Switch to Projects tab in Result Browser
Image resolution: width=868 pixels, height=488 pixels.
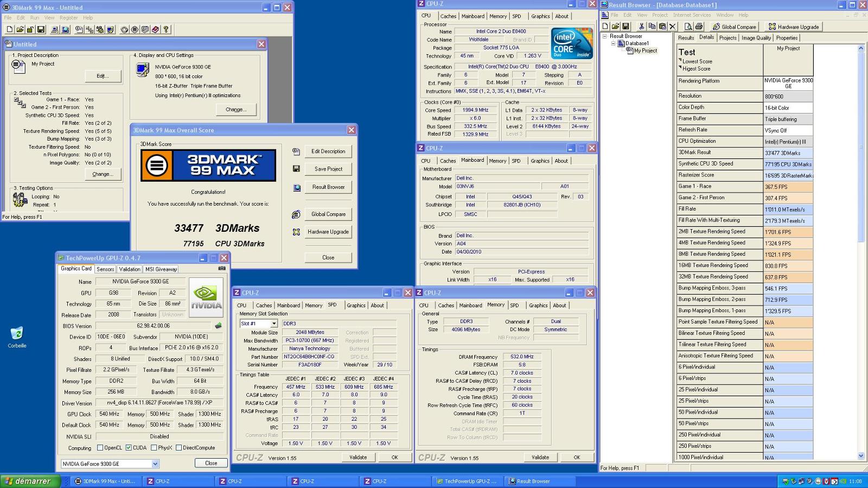click(x=727, y=38)
